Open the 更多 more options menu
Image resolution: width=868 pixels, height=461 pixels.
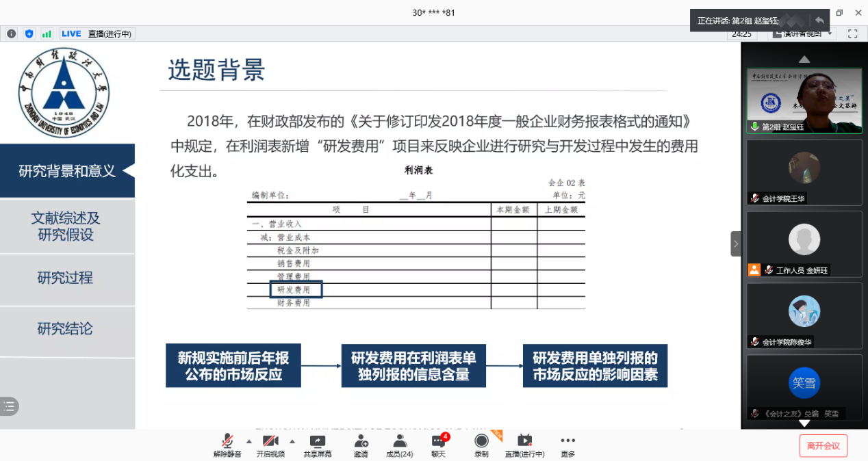(x=567, y=445)
